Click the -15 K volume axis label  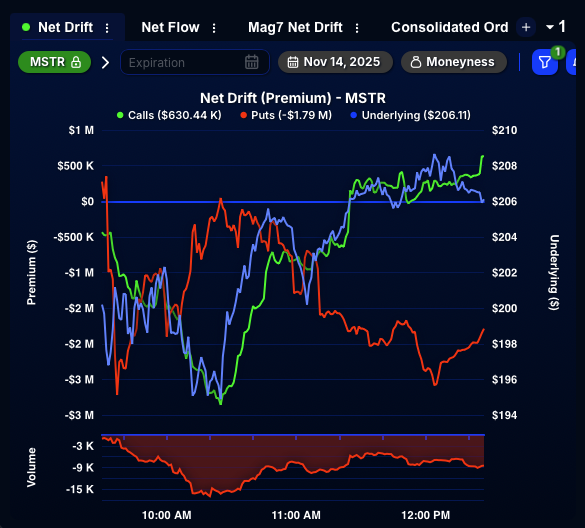coord(80,489)
